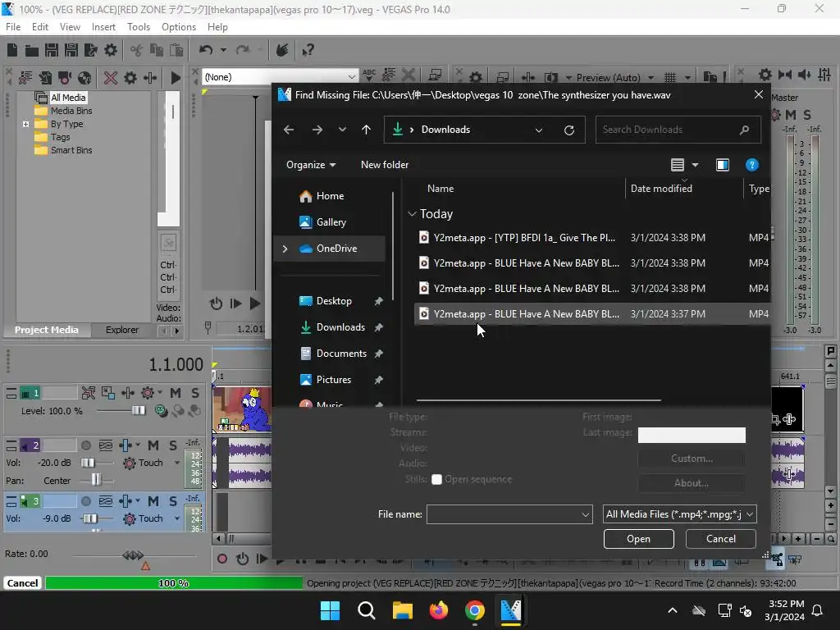The width and height of the screenshot is (840, 630).
Task: Click the New project icon in toolbar
Action: point(12,50)
